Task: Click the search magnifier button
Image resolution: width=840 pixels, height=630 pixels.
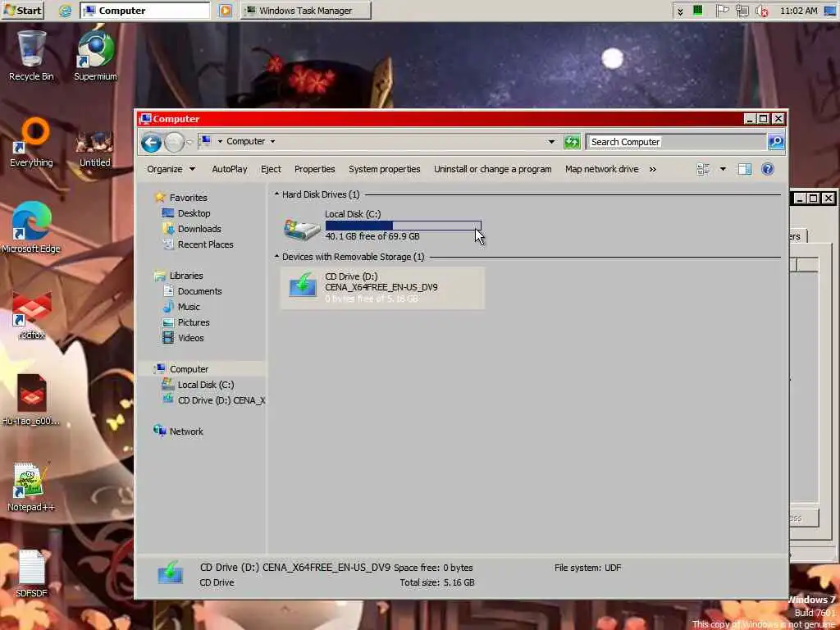Action: coord(776,141)
